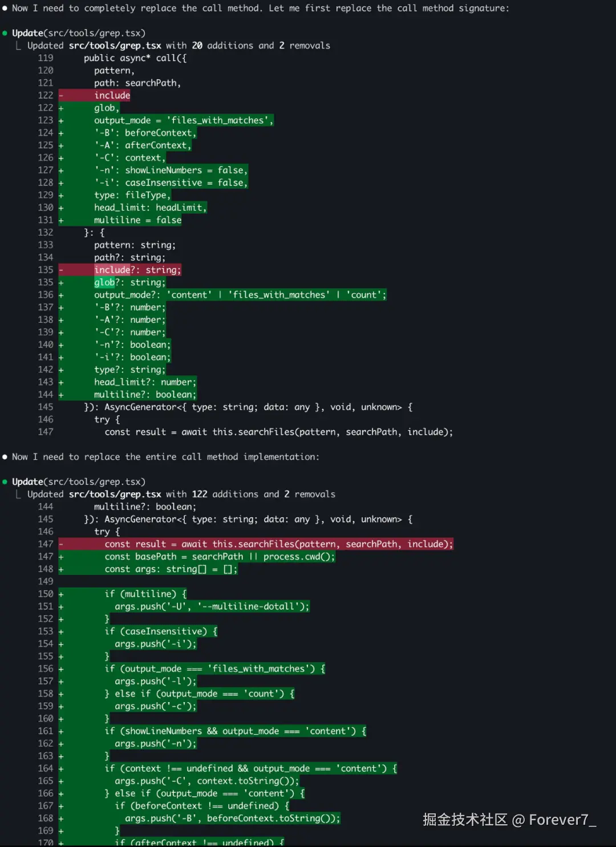The image size is (616, 847).
Task: Select the added "output_mode = 'files_with_matches'," line
Action: coord(183,120)
